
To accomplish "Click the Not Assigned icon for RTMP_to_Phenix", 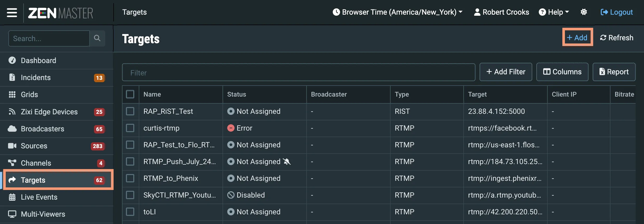I will click(x=231, y=178).
